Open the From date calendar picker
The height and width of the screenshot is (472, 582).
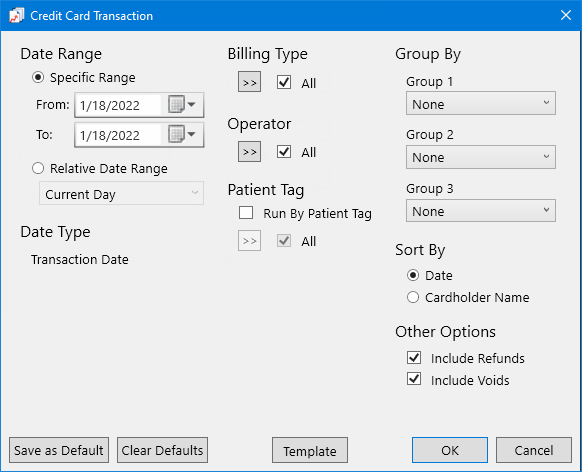[x=182, y=105]
